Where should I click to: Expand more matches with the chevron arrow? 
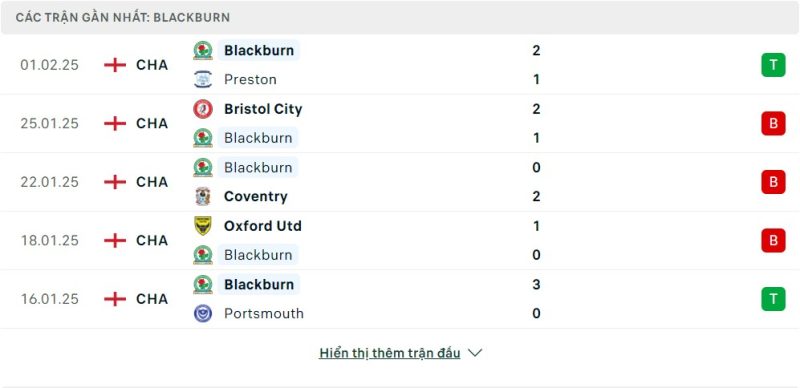coord(475,353)
